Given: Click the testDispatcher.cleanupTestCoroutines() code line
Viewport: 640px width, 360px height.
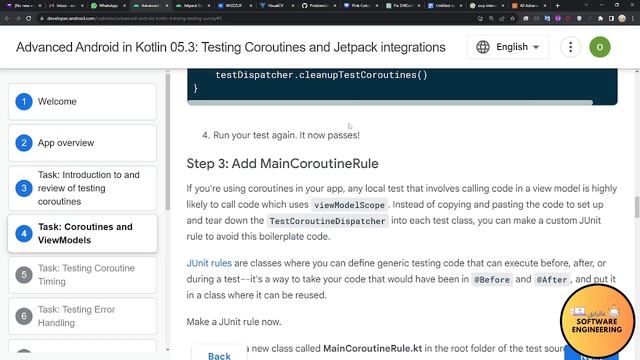Looking at the screenshot, I should click(321, 75).
